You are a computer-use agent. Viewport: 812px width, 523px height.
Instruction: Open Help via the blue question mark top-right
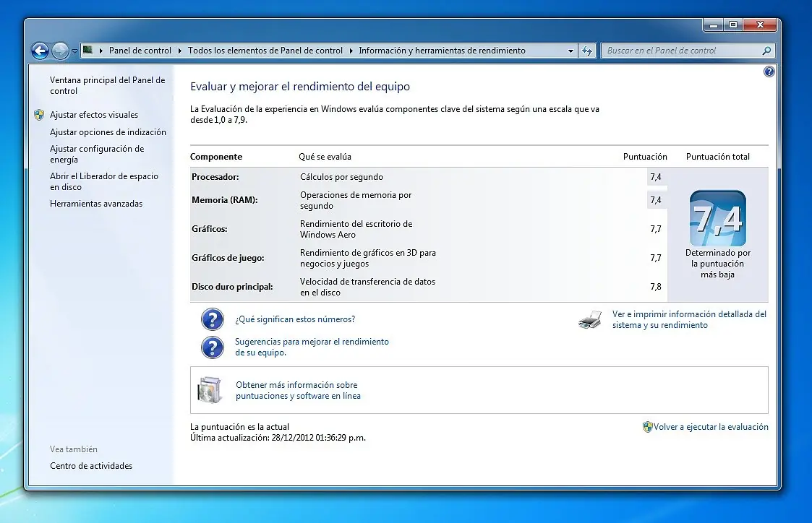click(x=769, y=72)
